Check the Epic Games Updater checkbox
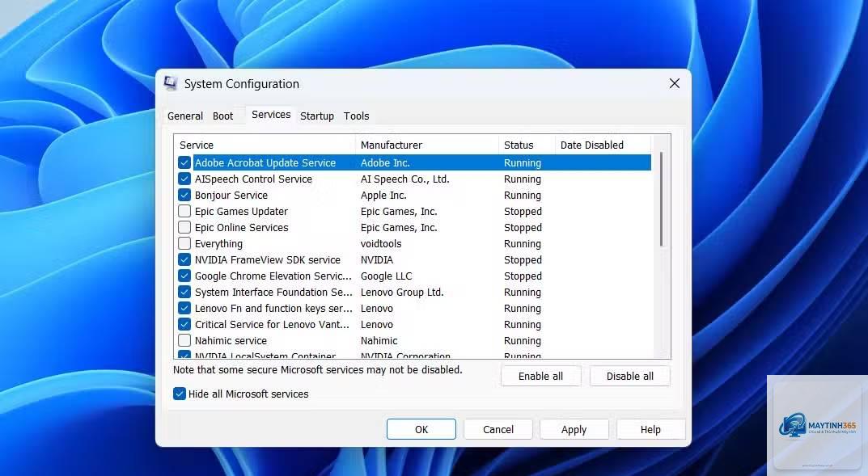Image resolution: width=868 pixels, height=476 pixels. point(184,211)
